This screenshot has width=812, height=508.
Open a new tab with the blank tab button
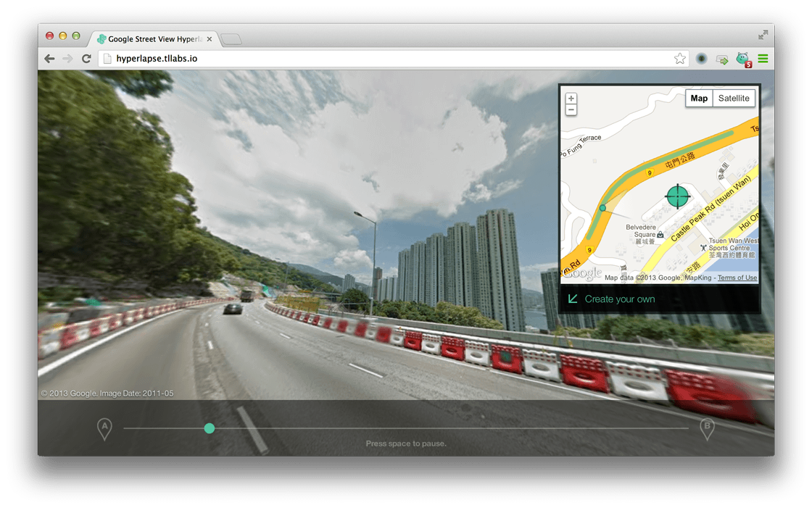(x=231, y=39)
